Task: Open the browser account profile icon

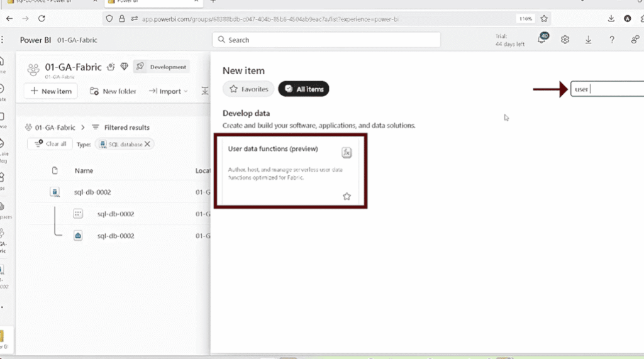Action: click(x=627, y=18)
